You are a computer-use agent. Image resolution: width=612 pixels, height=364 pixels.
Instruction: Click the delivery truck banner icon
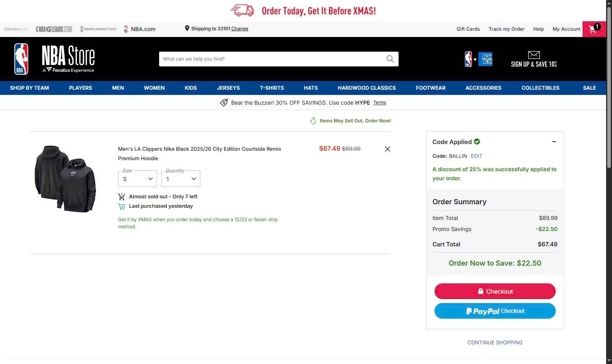pyautogui.click(x=242, y=11)
